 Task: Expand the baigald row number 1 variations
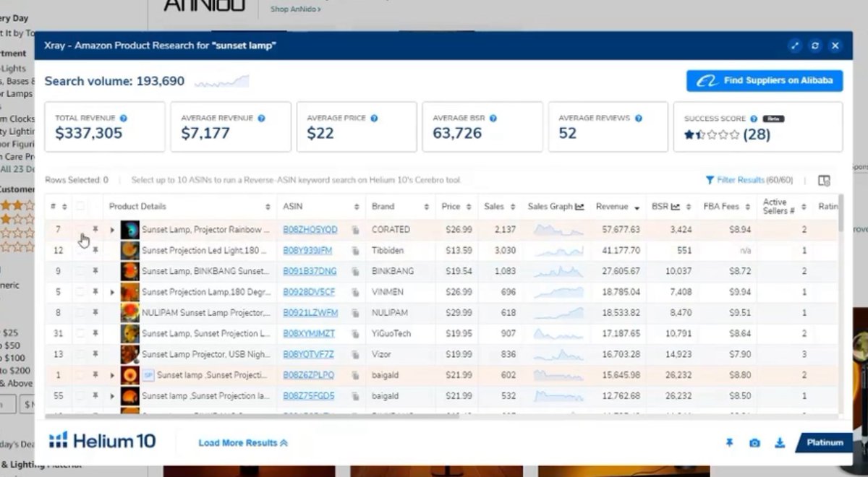coord(112,376)
